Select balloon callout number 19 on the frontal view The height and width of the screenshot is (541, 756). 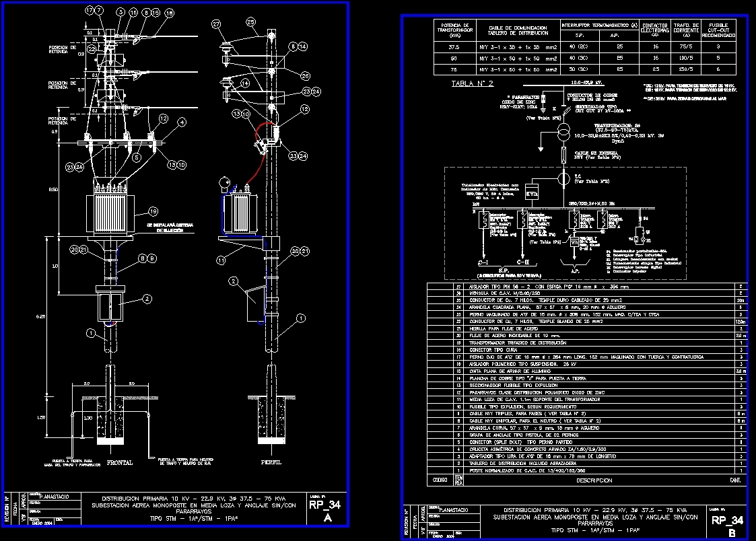[x=153, y=211]
